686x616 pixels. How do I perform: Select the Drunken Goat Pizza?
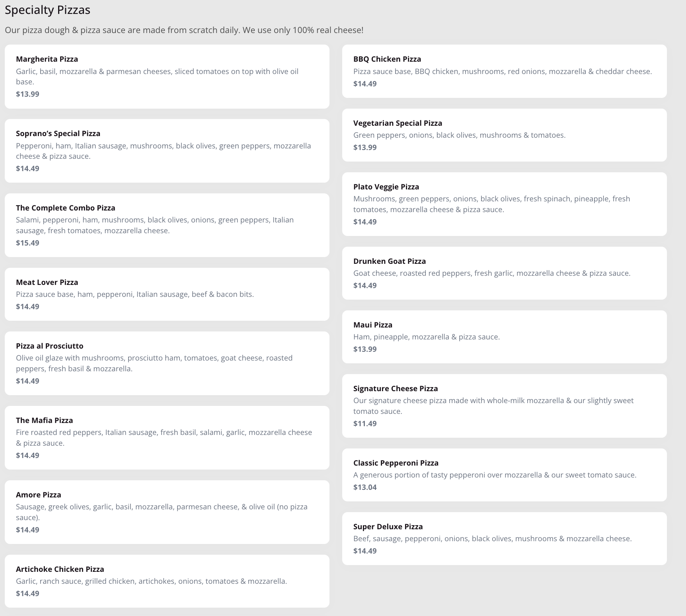[x=504, y=273]
